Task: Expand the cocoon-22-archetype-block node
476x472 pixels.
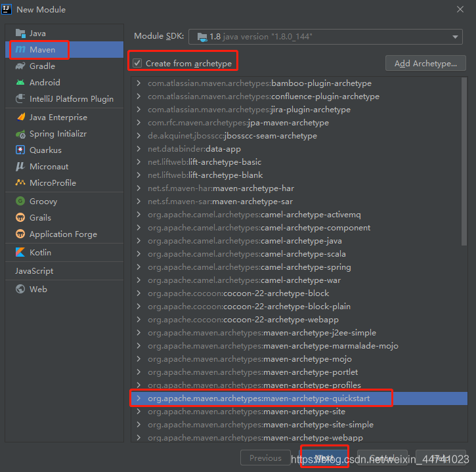Action: (x=139, y=293)
